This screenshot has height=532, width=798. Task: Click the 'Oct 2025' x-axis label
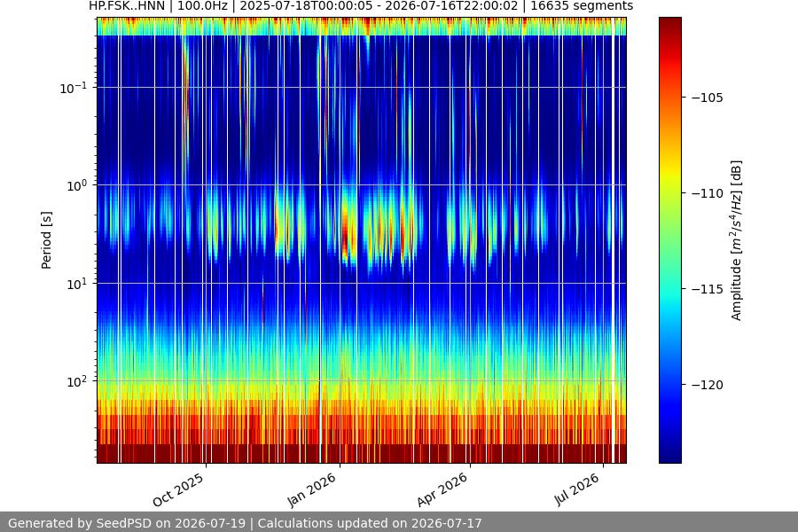[x=178, y=489]
